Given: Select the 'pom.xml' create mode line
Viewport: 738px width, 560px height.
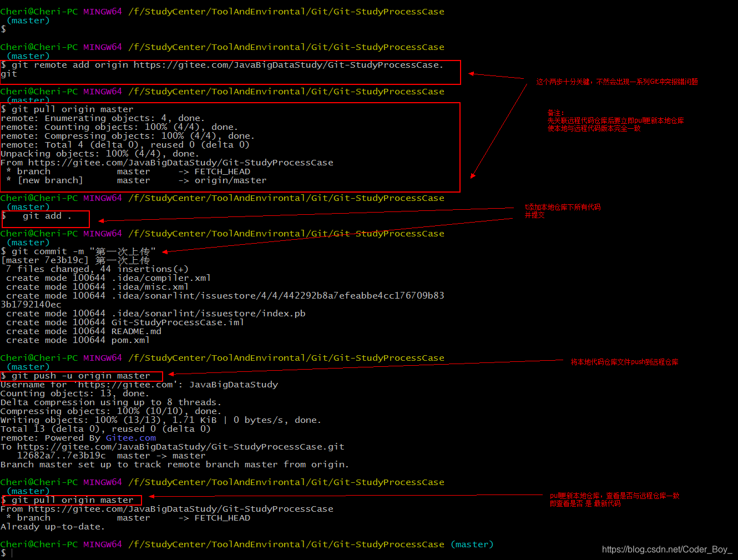Looking at the screenshot, I should coord(78,340).
